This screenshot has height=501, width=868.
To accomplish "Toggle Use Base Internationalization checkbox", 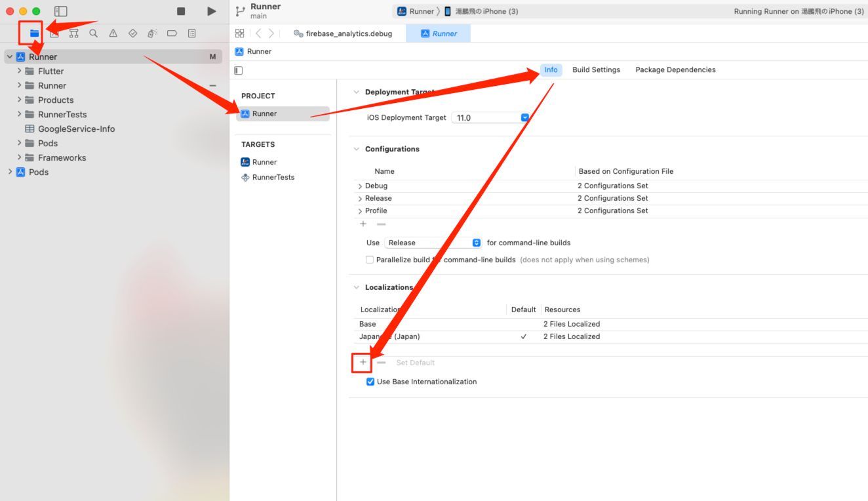I will 370,382.
